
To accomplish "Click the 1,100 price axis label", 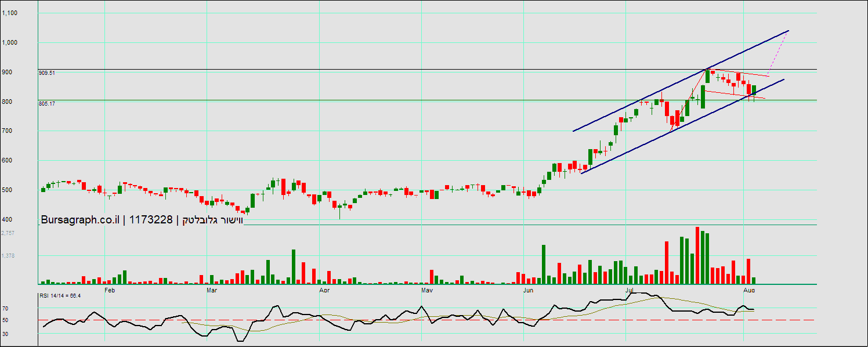I will click(10, 13).
